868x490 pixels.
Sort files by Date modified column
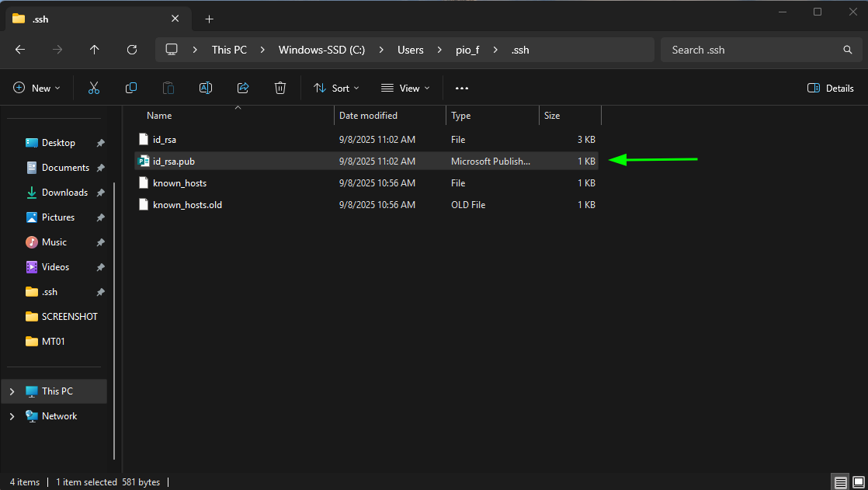368,116
